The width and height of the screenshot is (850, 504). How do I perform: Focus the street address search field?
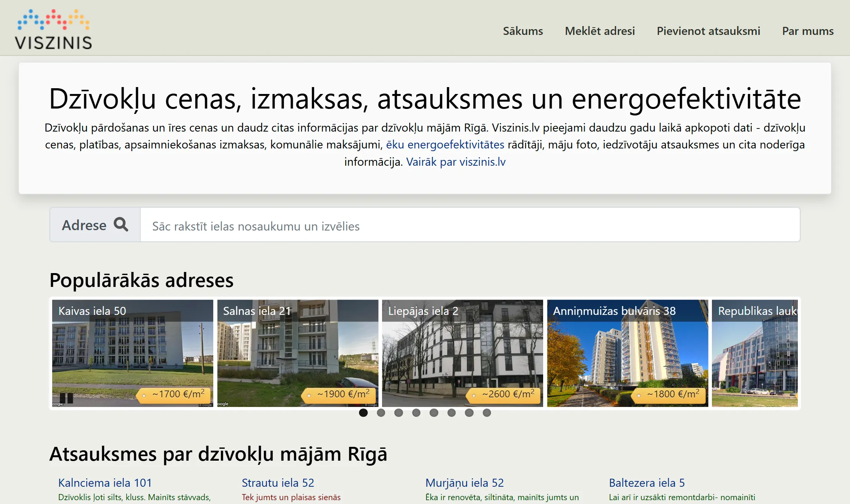470,226
